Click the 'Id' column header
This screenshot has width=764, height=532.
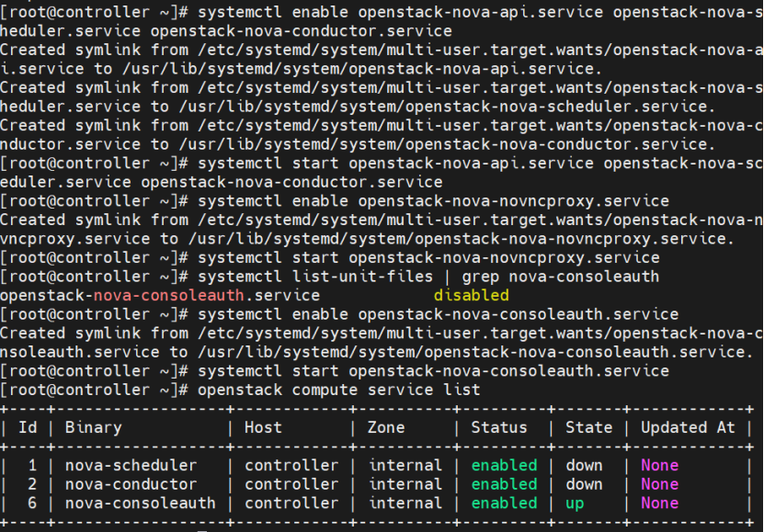28,427
